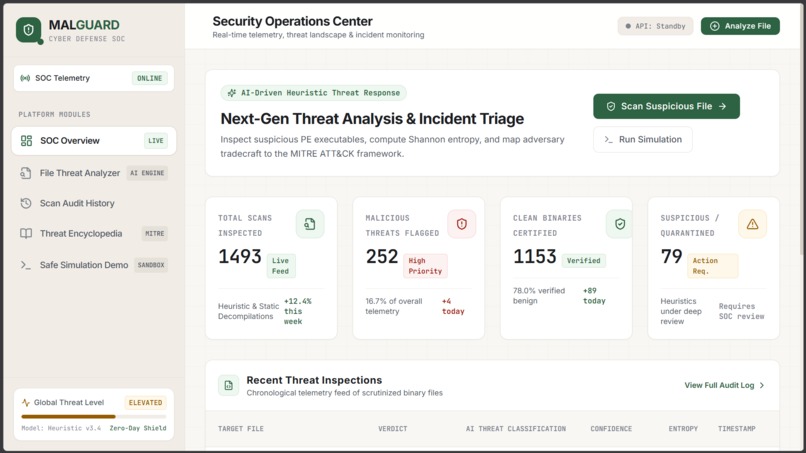Click the Zero-Day Shield label
Screen dimensions: 806x453
tap(138, 428)
